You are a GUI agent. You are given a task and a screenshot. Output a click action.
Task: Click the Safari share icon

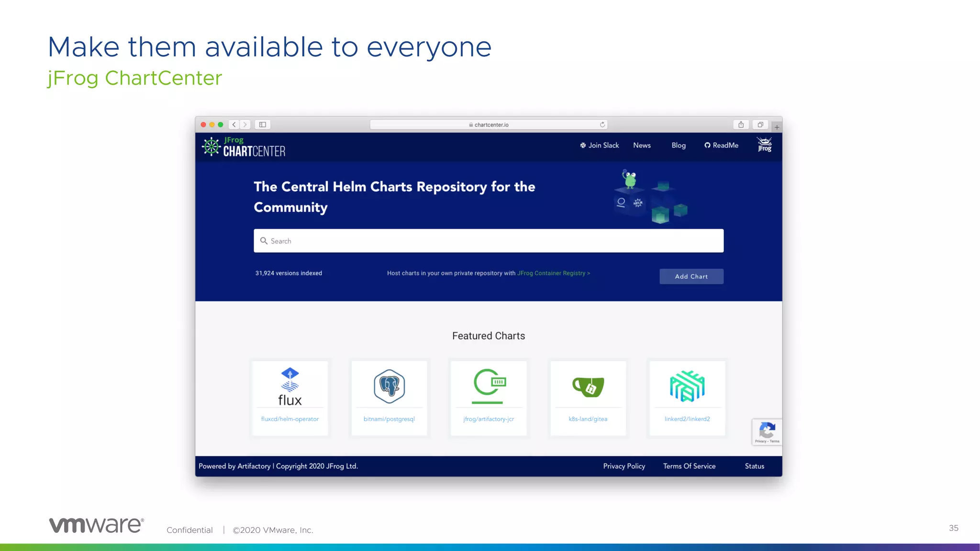[741, 124]
